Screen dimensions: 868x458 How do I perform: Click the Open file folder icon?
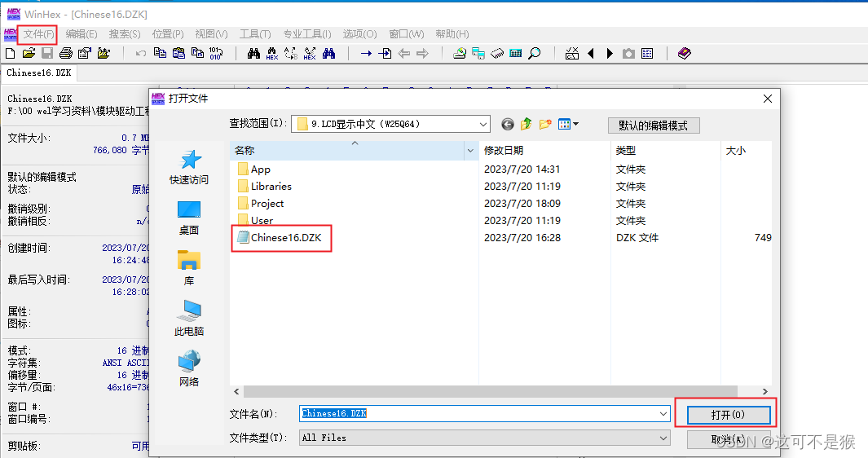tap(29, 53)
